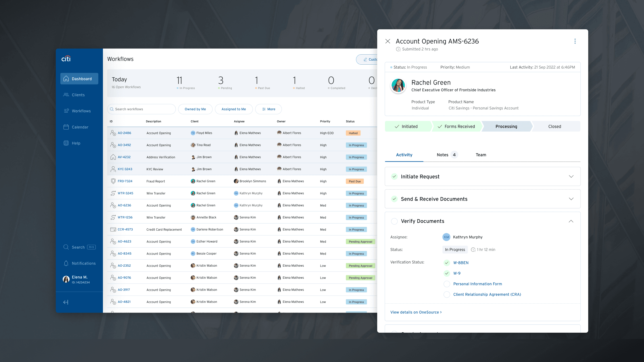Click the Pending count 3
644x362 pixels.
(x=221, y=80)
